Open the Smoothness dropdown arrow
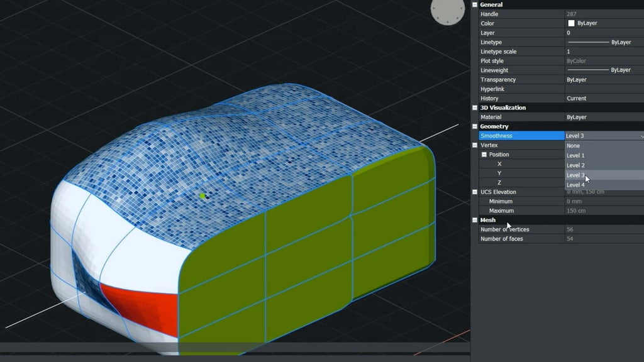The image size is (644, 362). pyautogui.click(x=641, y=136)
